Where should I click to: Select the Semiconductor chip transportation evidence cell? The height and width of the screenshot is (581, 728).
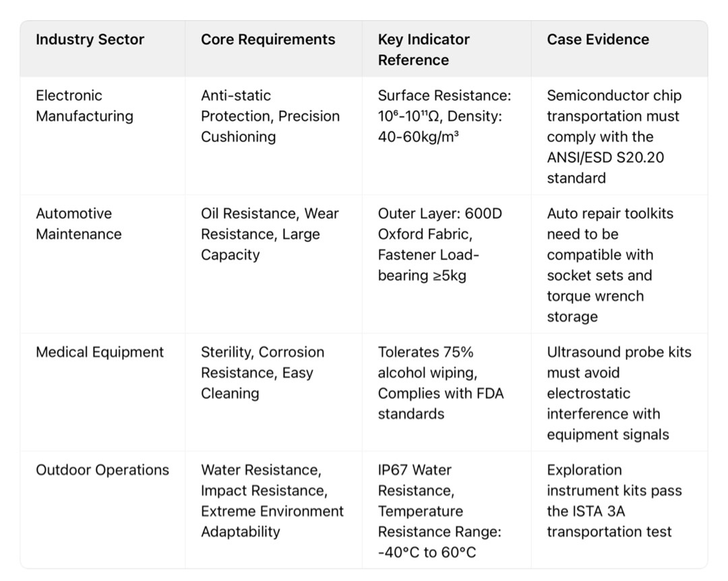613,136
